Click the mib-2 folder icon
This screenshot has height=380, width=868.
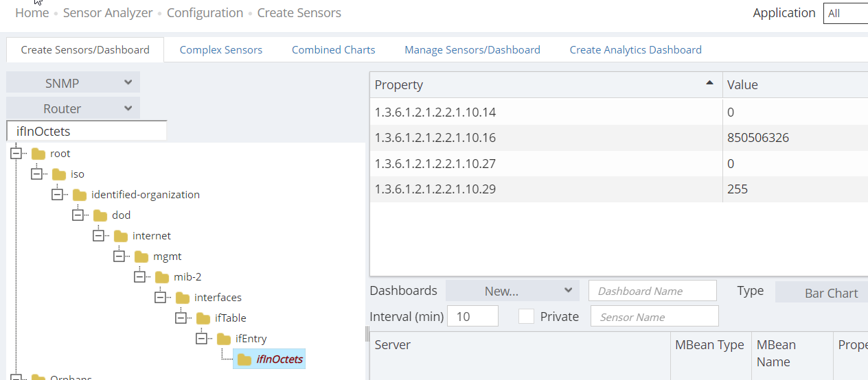click(x=162, y=277)
